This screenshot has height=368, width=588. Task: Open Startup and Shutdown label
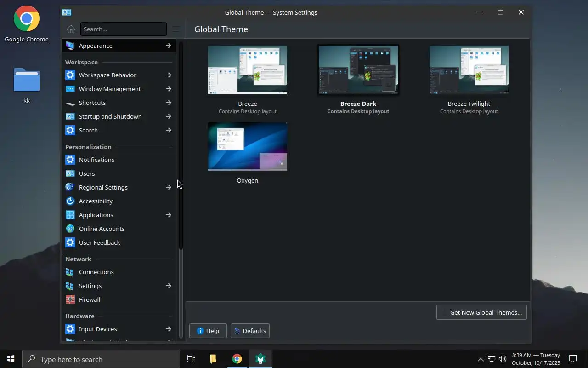tap(110, 116)
